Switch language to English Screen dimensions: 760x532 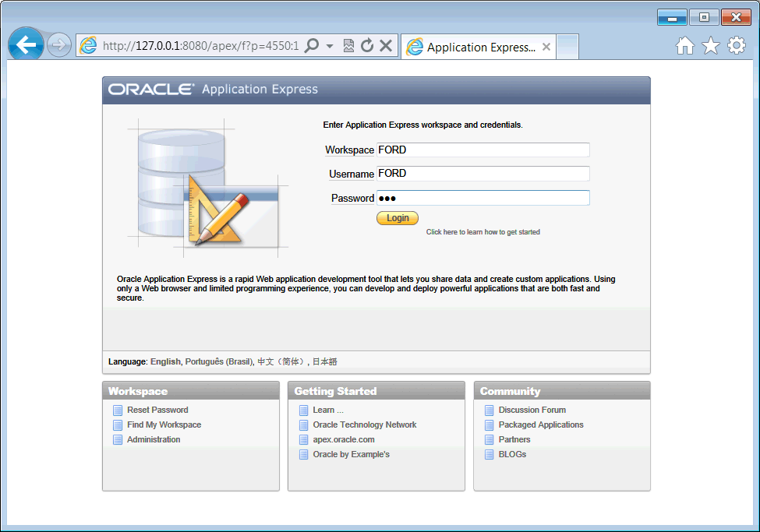coord(165,361)
